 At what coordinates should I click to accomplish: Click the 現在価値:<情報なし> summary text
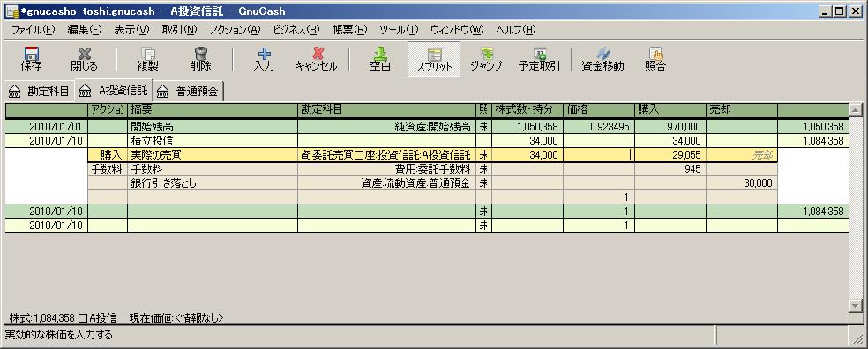[176, 318]
